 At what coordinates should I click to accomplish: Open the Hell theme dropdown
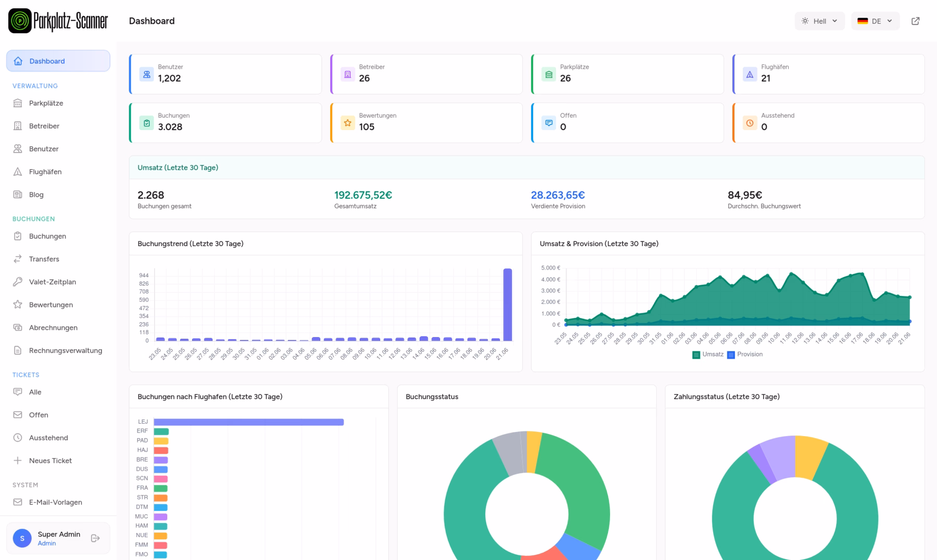[x=820, y=21]
